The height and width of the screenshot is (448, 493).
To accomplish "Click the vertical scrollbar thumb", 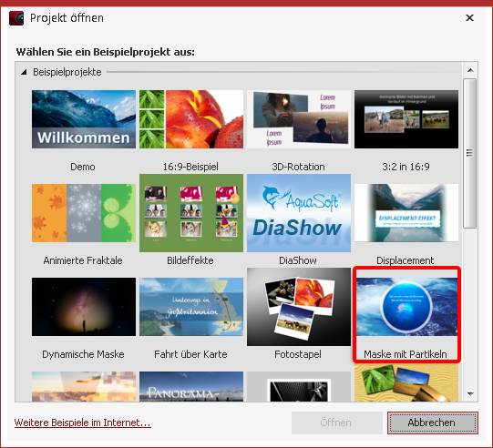I will tap(470, 153).
